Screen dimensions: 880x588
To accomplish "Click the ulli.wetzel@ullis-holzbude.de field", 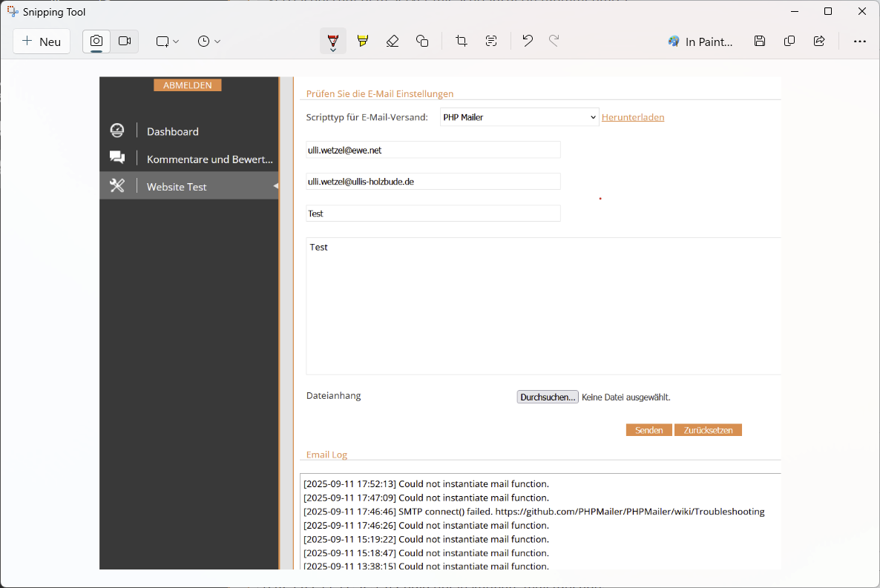I will (433, 181).
